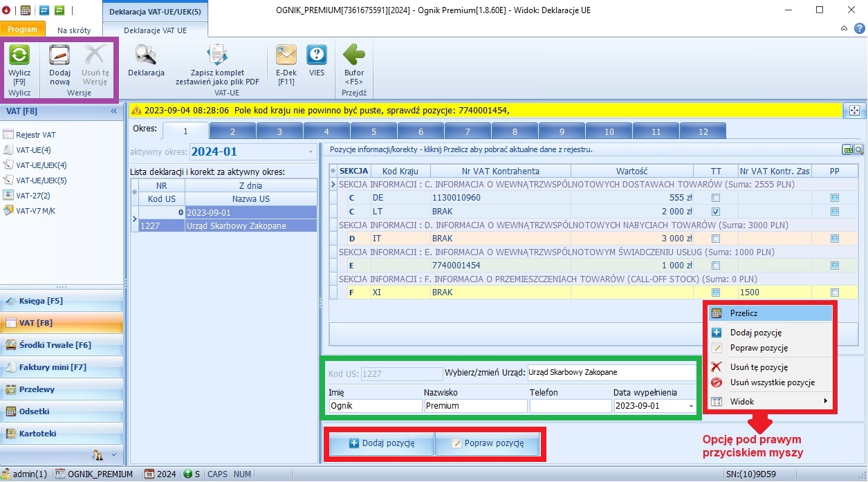Choose Przelicz from context menu
Viewport: 868px width, 482px height.
(x=770, y=313)
